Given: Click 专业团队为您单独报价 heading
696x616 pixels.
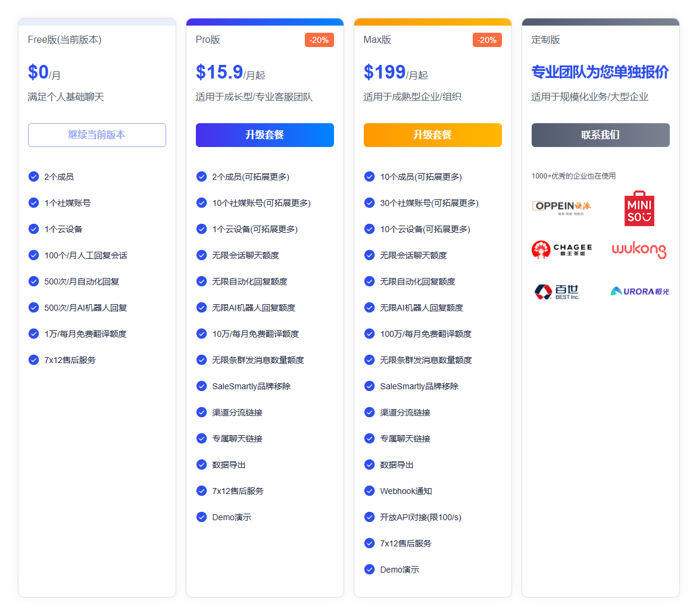Looking at the screenshot, I should pos(600,72).
